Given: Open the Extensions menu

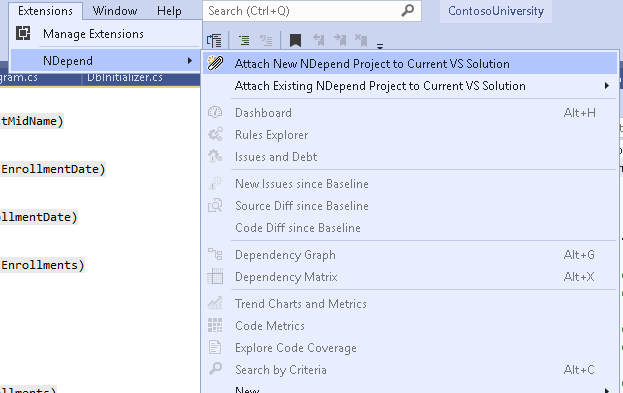Looking at the screenshot, I should click(x=45, y=11).
